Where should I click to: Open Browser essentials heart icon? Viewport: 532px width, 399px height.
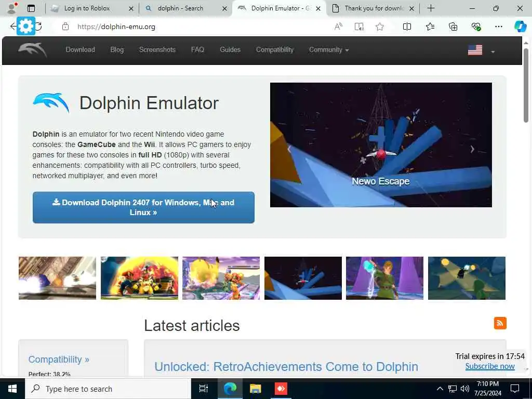point(476,26)
